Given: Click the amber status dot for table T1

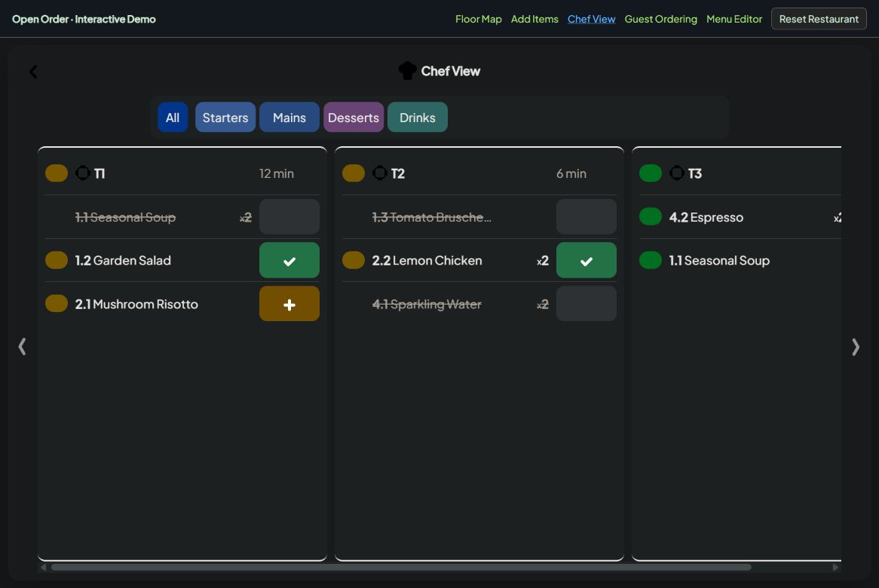Looking at the screenshot, I should [x=57, y=173].
